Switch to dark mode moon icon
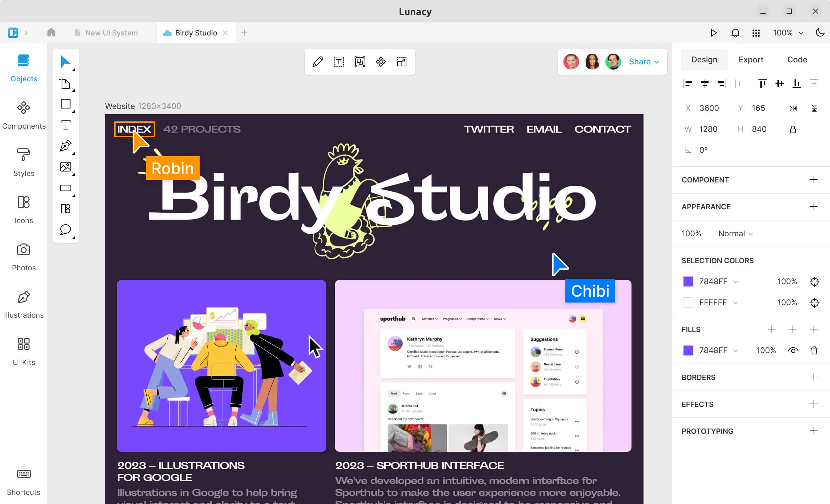The image size is (830, 504). (820, 33)
